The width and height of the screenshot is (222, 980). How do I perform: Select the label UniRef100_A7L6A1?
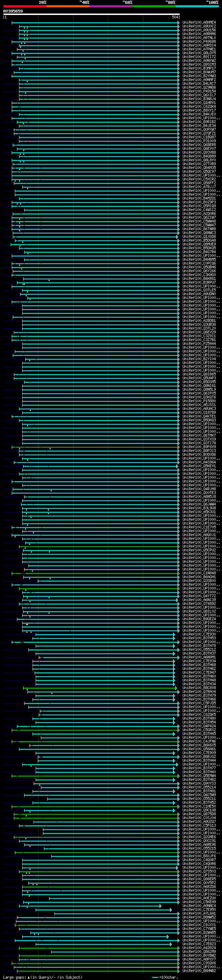(x=199, y=913)
